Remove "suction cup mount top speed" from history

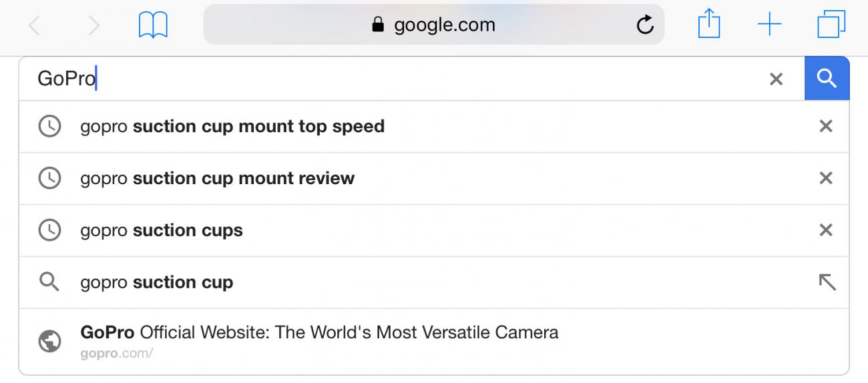(x=826, y=126)
